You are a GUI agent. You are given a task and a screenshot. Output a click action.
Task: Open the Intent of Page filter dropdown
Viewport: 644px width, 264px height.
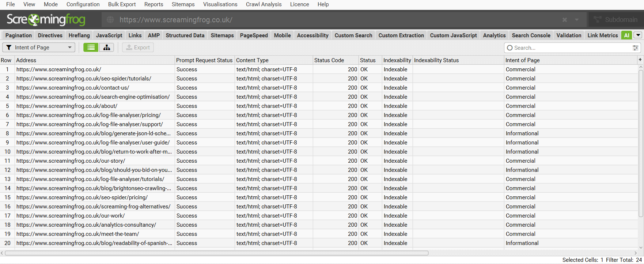coord(39,48)
